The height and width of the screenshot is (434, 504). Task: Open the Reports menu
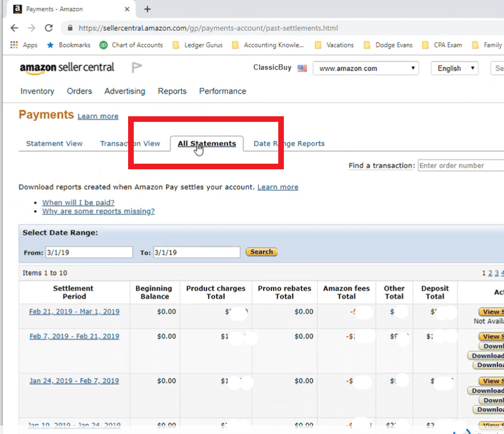coord(172,91)
